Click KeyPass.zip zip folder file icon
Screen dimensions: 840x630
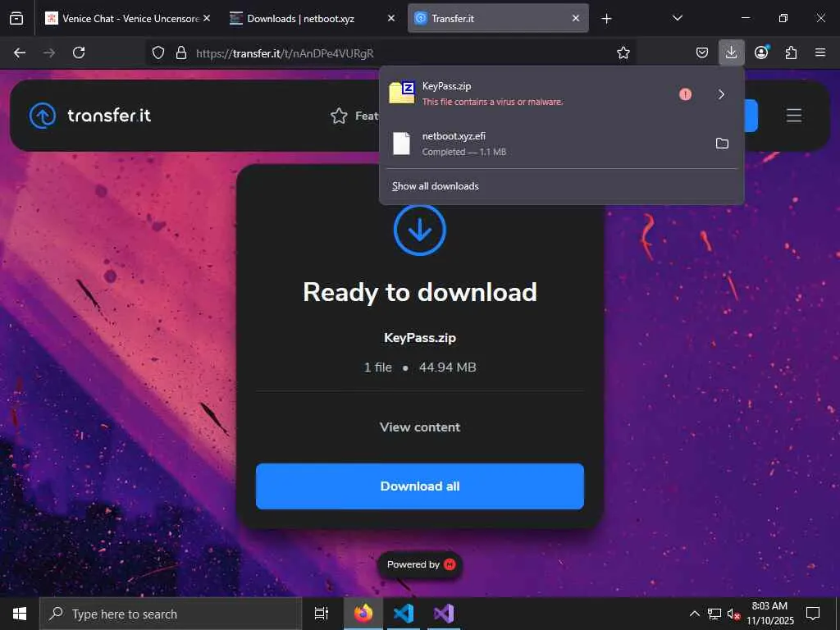[x=402, y=92]
